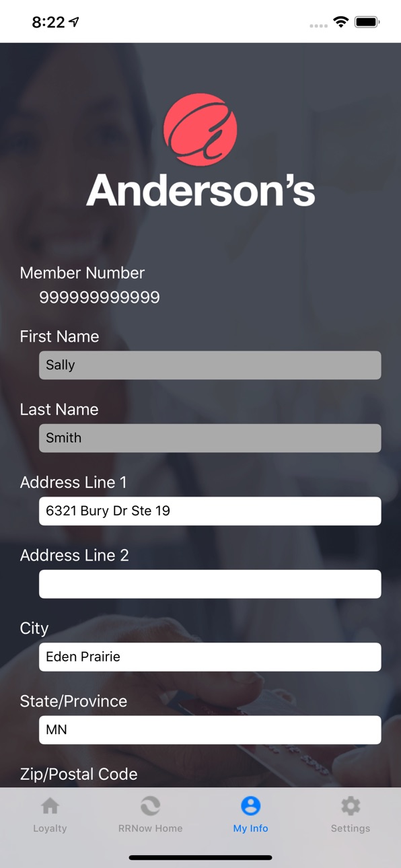
Task: Edit the City field showing Eden Prairie
Action: pos(210,657)
